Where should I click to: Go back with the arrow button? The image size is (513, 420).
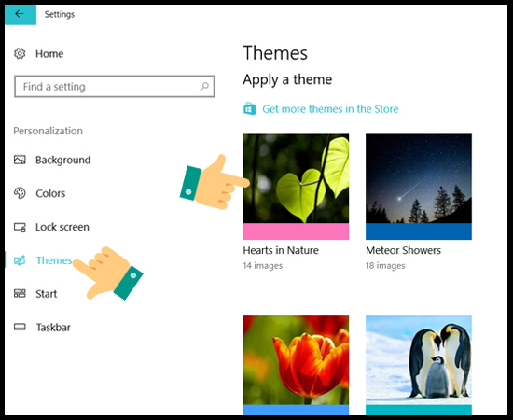click(x=21, y=14)
